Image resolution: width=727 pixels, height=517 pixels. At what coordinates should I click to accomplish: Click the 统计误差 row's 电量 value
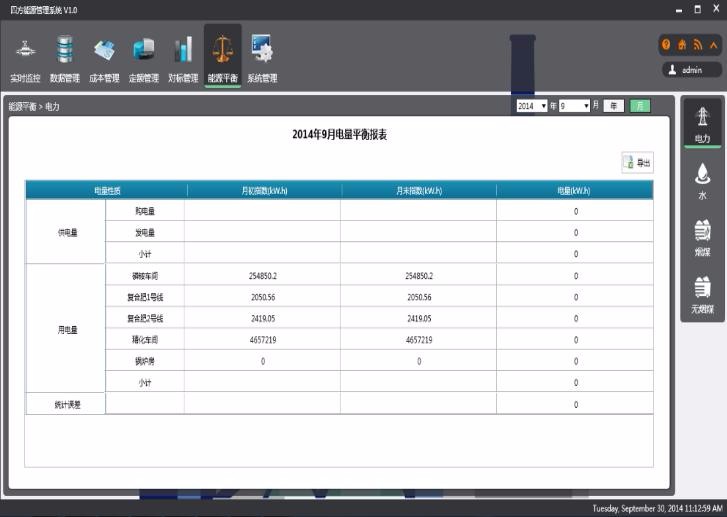(x=576, y=405)
